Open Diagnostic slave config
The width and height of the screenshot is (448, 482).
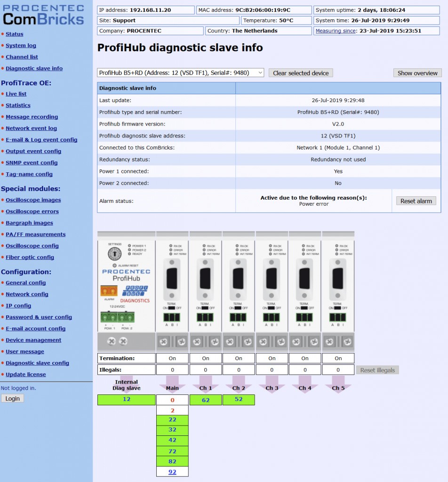(x=38, y=363)
